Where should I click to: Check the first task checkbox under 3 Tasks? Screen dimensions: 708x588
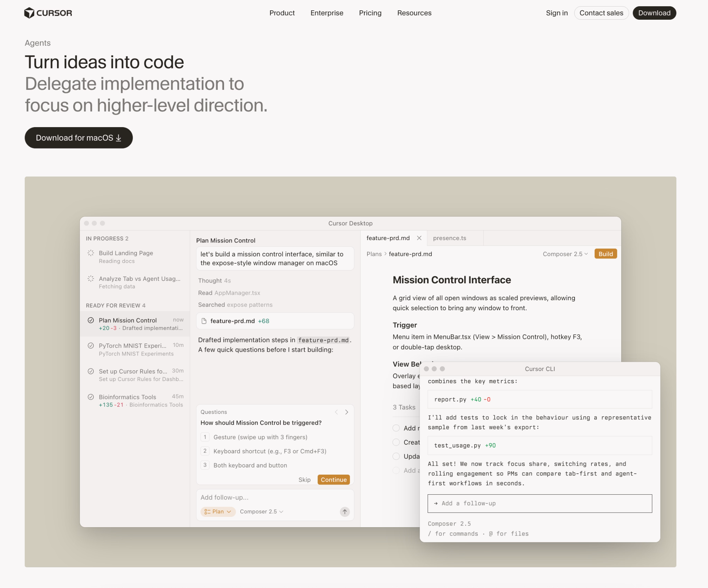coord(396,428)
